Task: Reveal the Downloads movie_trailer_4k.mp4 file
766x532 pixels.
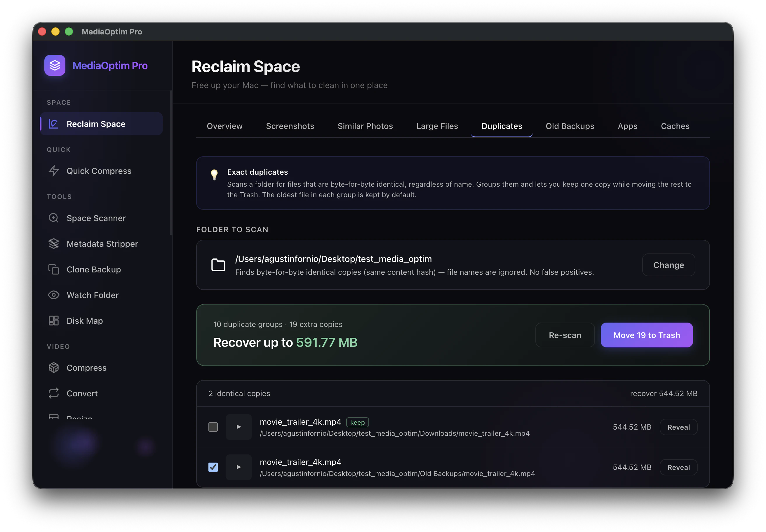Action: tap(679, 427)
